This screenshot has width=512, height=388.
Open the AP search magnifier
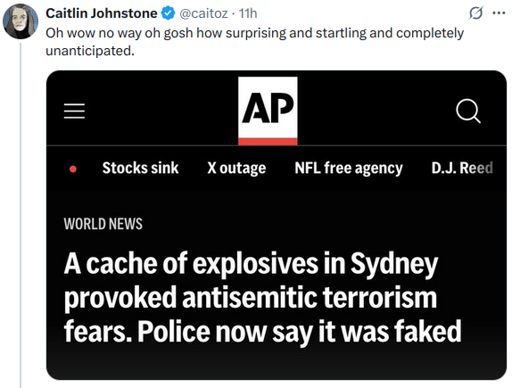click(x=468, y=111)
